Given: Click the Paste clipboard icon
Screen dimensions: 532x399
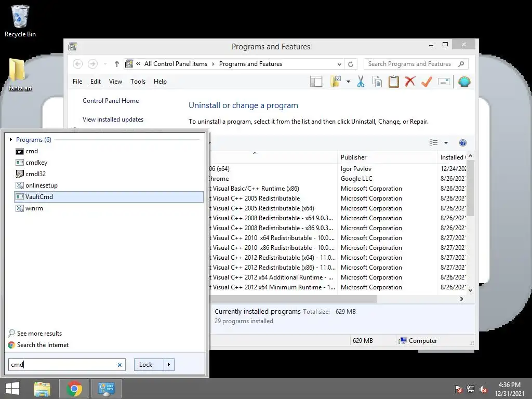Looking at the screenshot, I should [394, 82].
